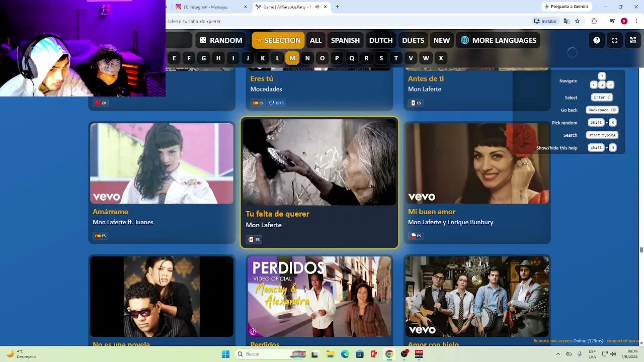Image resolution: width=644 pixels, height=362 pixels.
Task: Jump to letter X
Action: (x=441, y=58)
